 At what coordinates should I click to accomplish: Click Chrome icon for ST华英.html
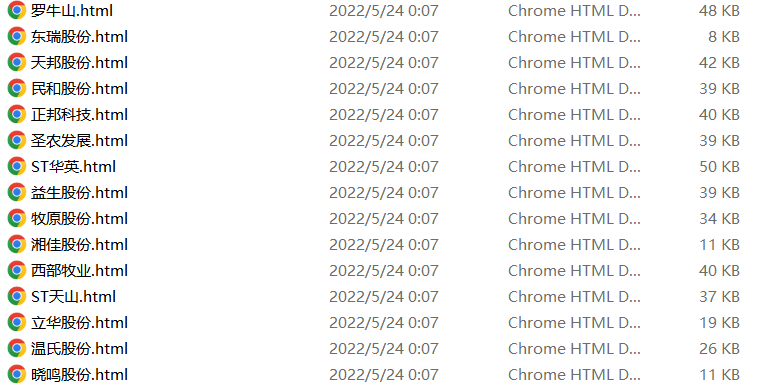17,166
